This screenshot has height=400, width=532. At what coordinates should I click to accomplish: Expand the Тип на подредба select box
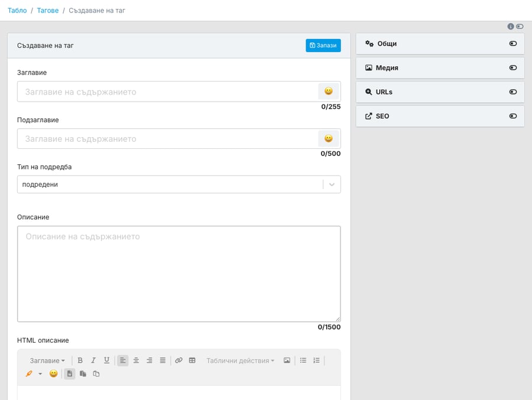tap(179, 184)
